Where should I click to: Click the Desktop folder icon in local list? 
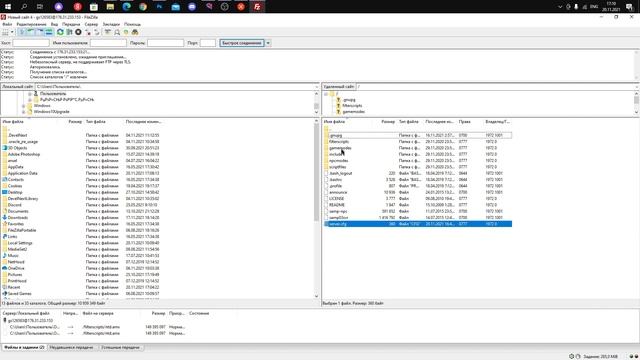[x=5, y=192]
